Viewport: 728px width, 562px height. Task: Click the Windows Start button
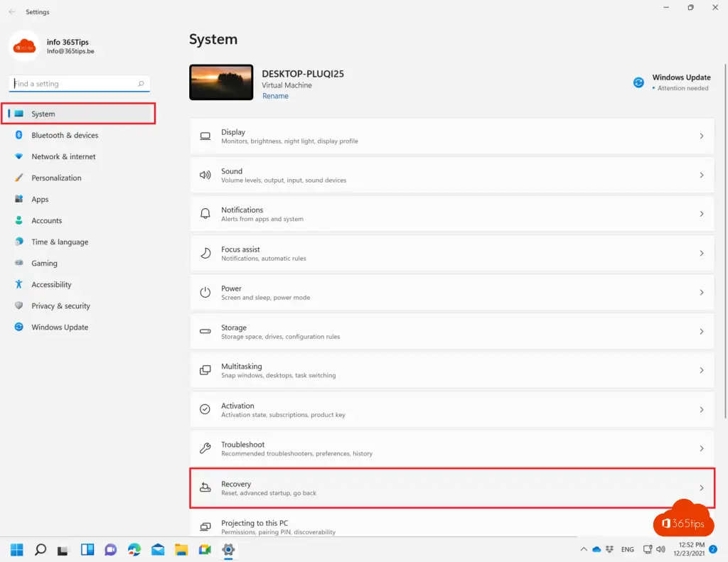17,549
